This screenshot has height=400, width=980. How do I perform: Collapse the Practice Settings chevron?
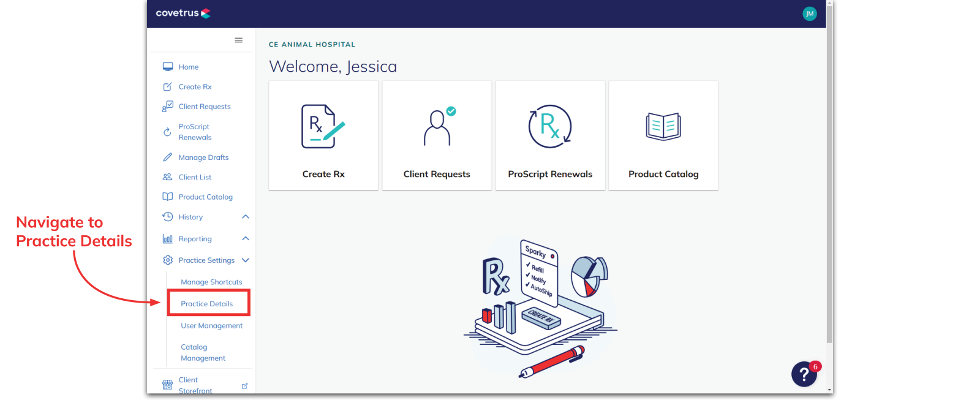coord(246,260)
